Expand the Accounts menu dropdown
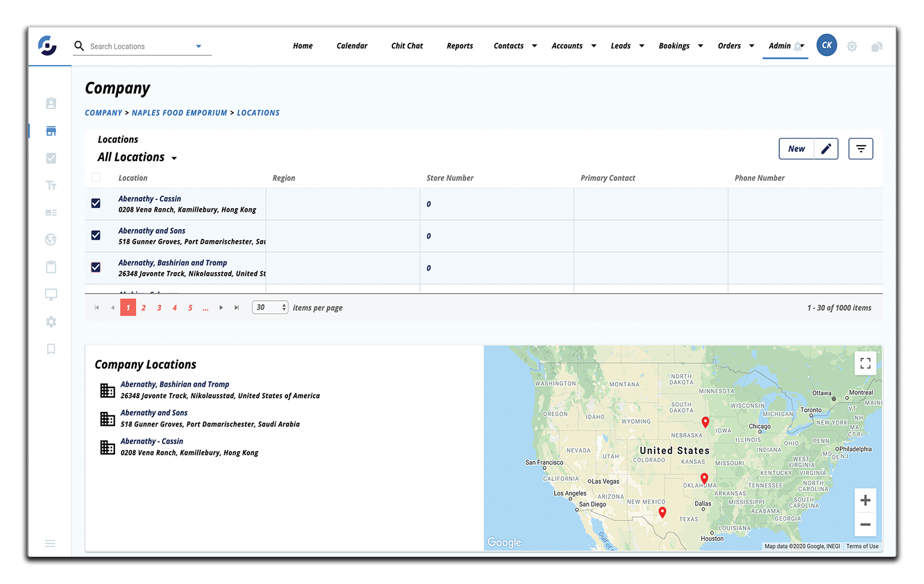Screen dimensions: 924x584 (594, 46)
